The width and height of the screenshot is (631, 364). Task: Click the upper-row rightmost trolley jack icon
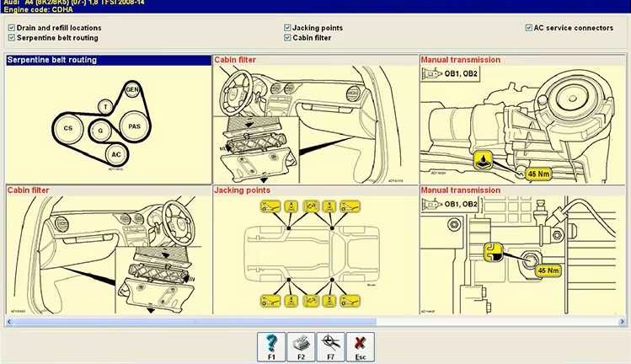click(x=350, y=206)
